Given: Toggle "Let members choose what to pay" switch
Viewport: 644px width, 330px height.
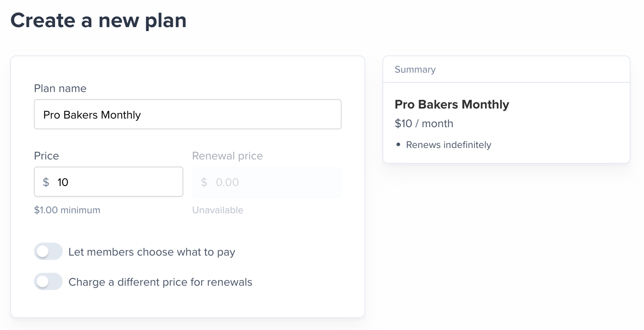Looking at the screenshot, I should point(48,252).
